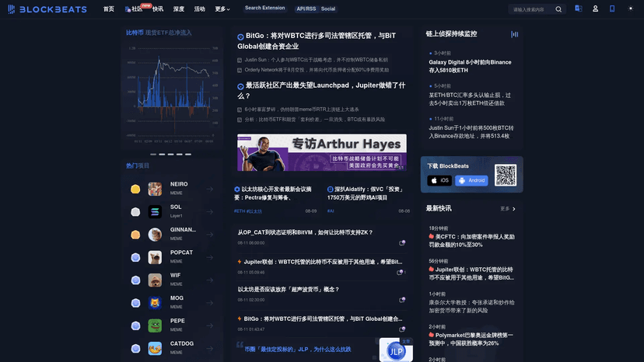This screenshot has height=362, width=644.
Task: Click the iOS download button
Action: point(439,180)
